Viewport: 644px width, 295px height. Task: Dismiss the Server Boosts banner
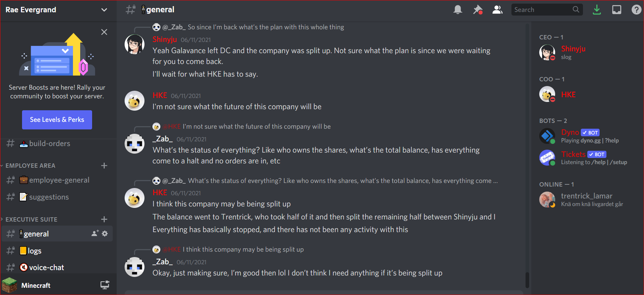pos(104,32)
